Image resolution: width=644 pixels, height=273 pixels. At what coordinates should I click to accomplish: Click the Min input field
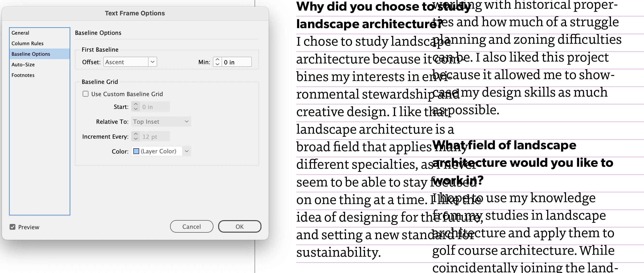click(236, 62)
